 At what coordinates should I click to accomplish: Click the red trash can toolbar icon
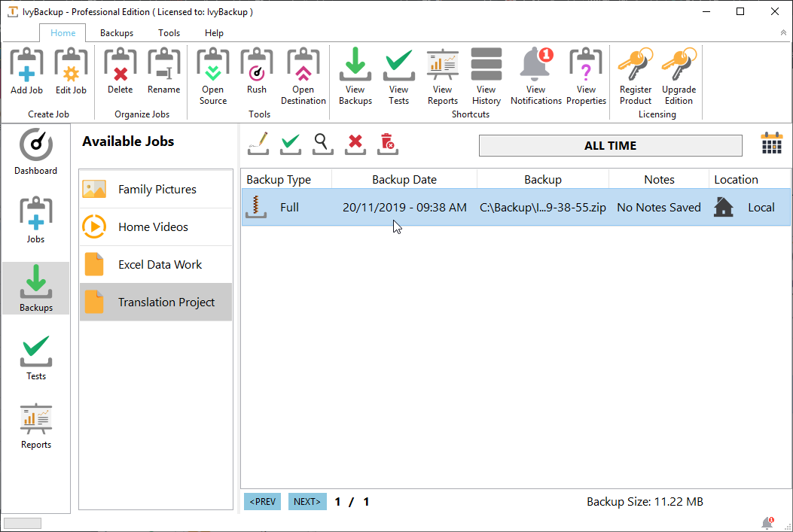388,144
